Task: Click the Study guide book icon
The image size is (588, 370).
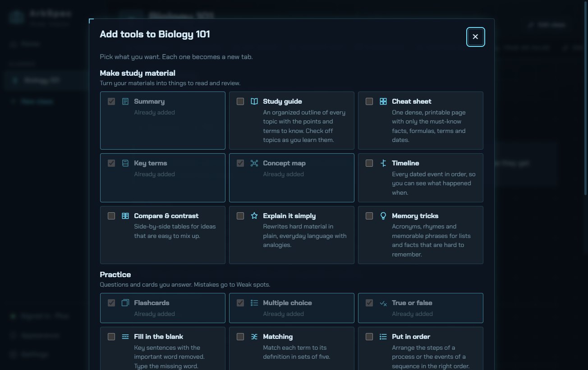Action: (254, 101)
